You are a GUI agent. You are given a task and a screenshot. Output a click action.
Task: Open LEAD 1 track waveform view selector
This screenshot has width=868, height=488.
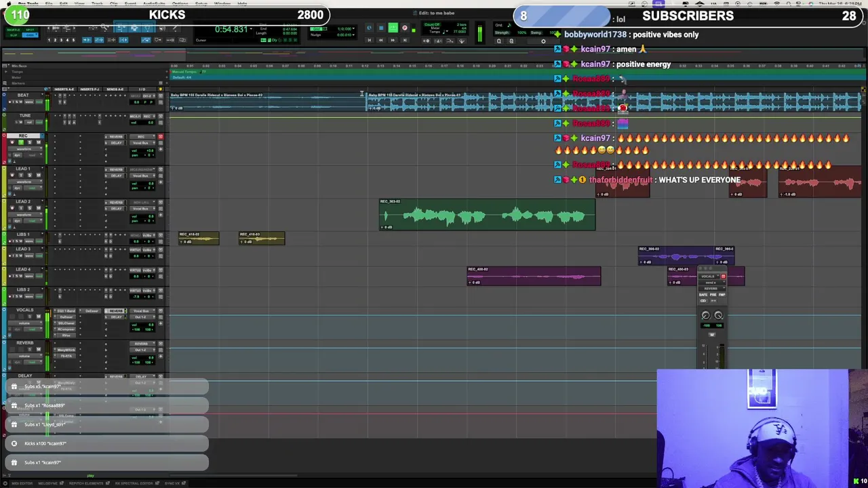click(x=25, y=182)
